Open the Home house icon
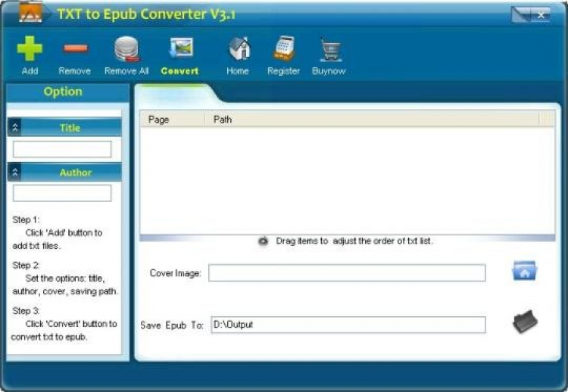The image size is (568, 392). [239, 48]
